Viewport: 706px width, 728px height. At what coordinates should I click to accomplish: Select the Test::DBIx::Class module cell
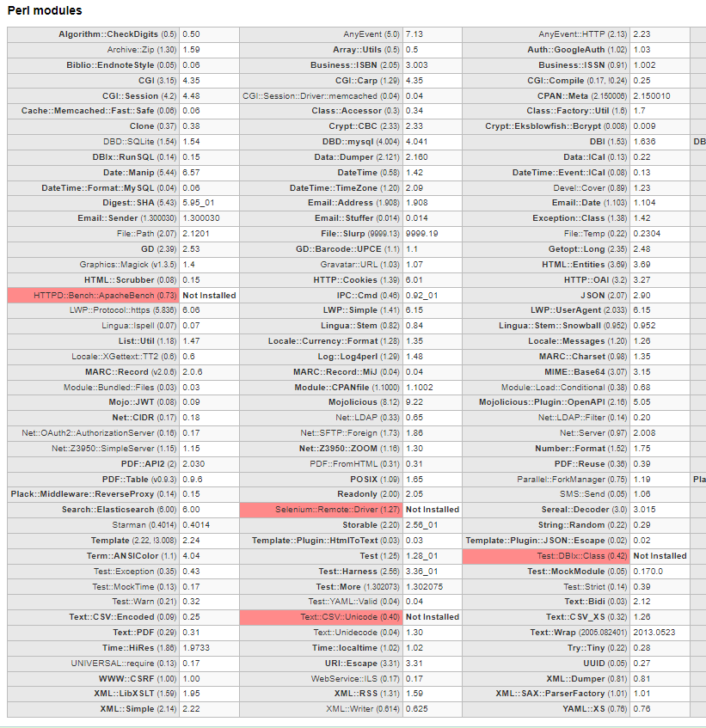(546, 556)
